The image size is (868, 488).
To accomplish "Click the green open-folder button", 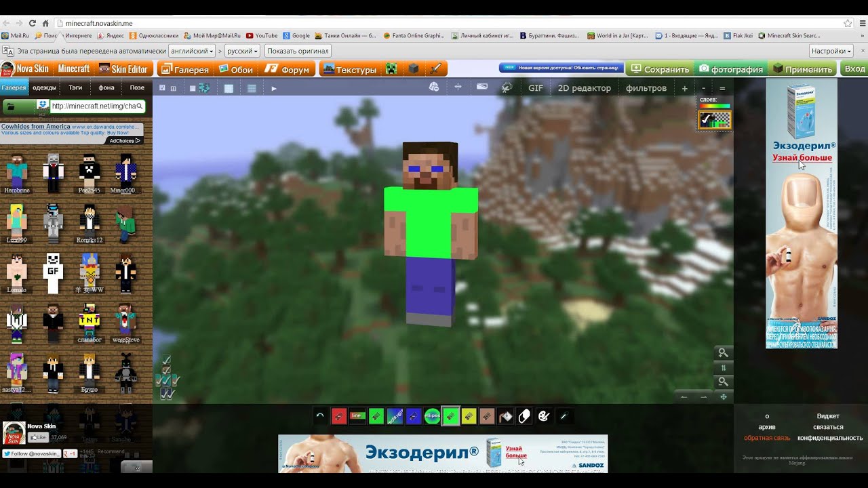I will [x=18, y=106].
